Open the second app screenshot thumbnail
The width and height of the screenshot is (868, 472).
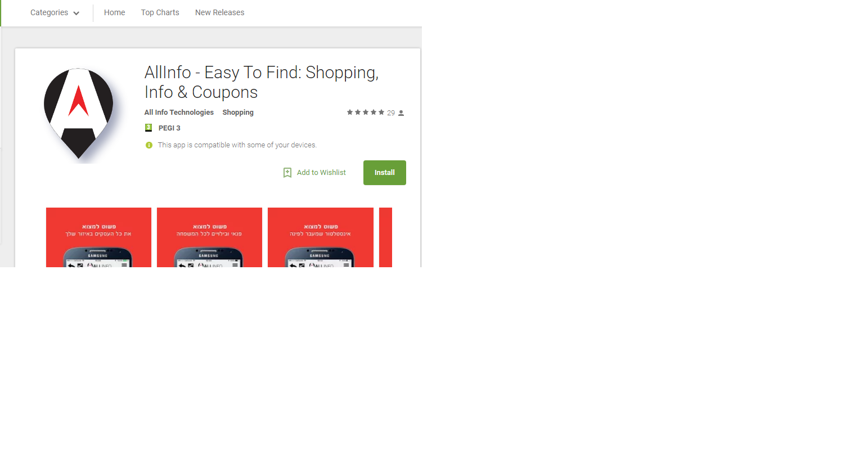point(210,237)
